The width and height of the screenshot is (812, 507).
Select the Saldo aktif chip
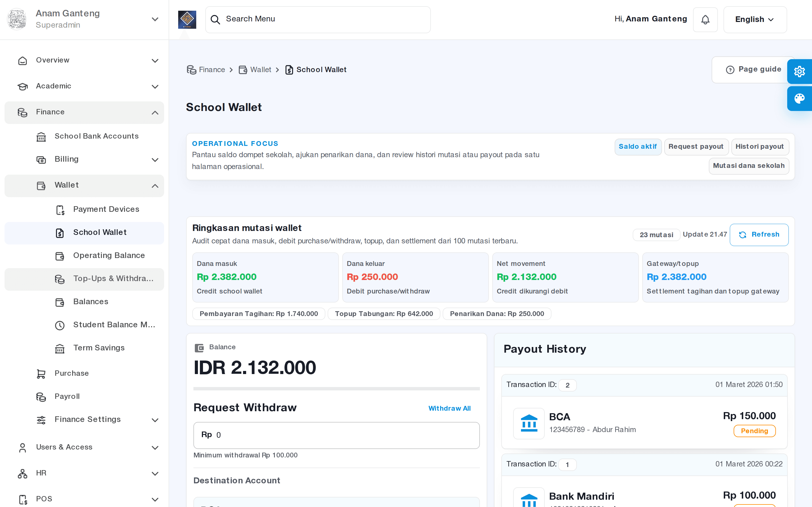coord(638,147)
